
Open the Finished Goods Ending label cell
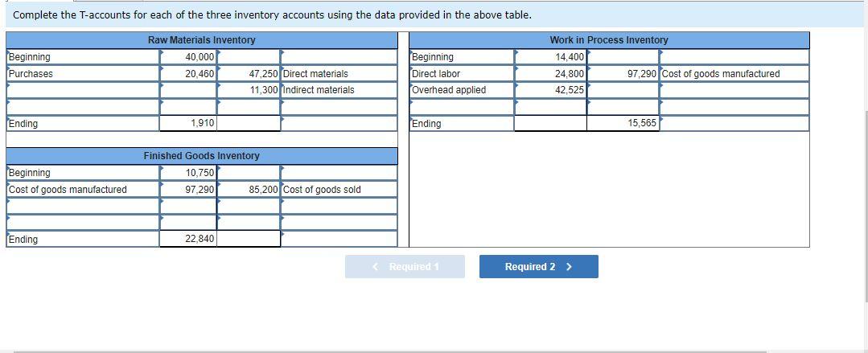[x=83, y=239]
